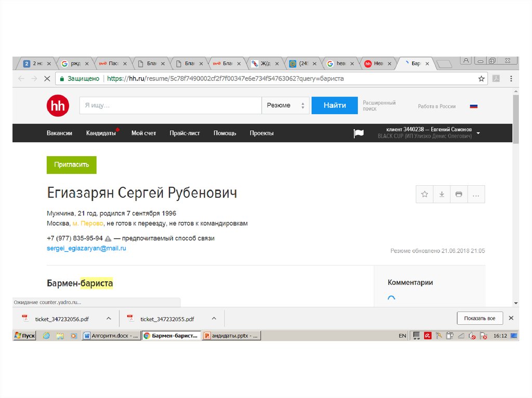Open the Кандидаты menu item
The height and width of the screenshot is (398, 532).
point(101,133)
